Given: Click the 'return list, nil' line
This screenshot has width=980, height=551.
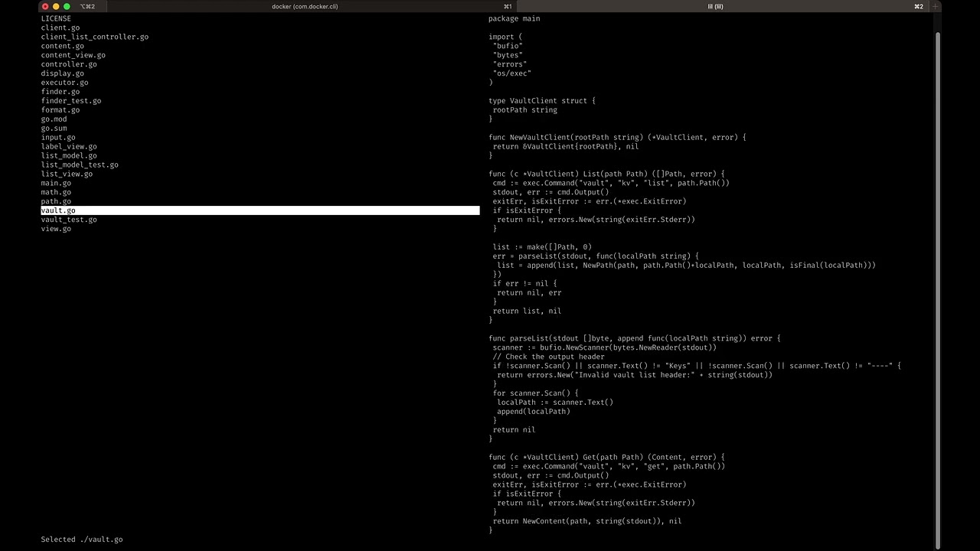Looking at the screenshot, I should [528, 311].
